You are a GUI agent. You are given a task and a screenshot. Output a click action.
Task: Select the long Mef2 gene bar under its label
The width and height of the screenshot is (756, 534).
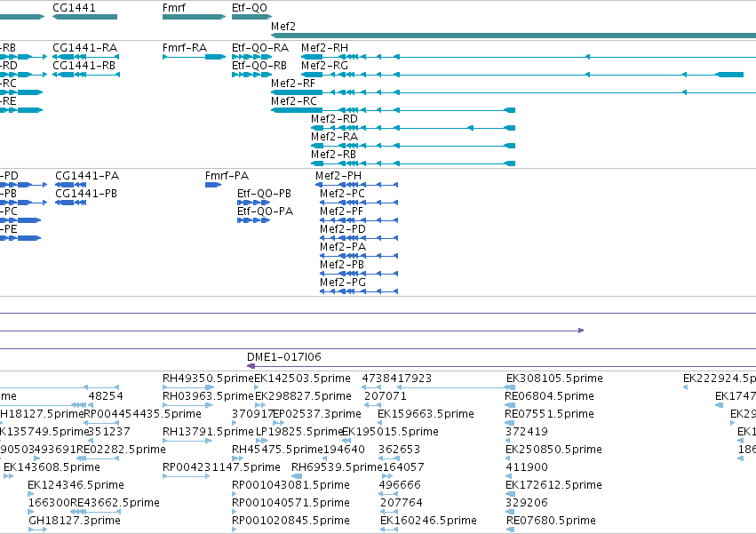tap(513, 36)
